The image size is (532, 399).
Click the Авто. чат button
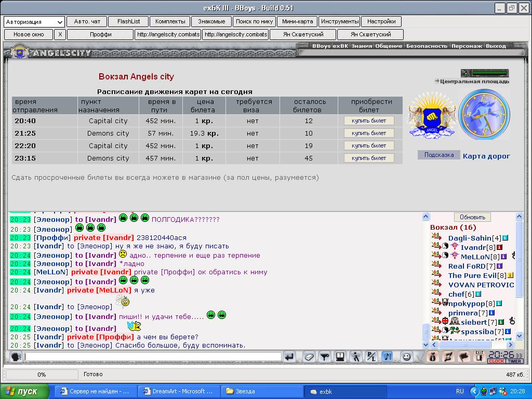click(x=87, y=21)
